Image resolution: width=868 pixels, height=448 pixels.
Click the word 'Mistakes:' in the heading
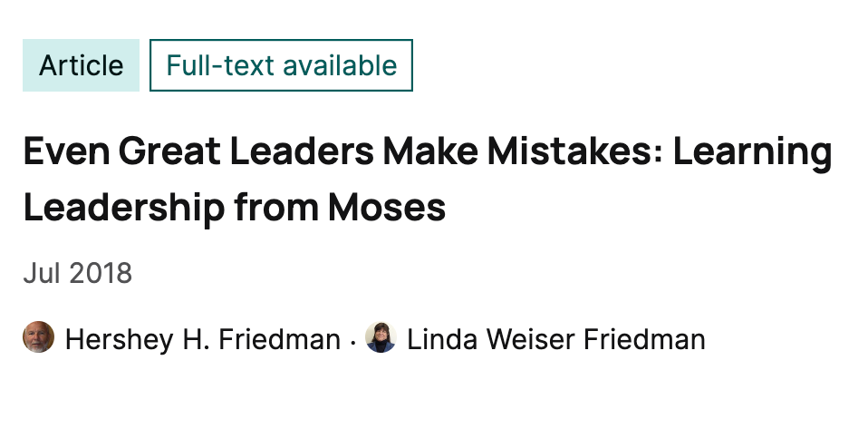click(574, 151)
